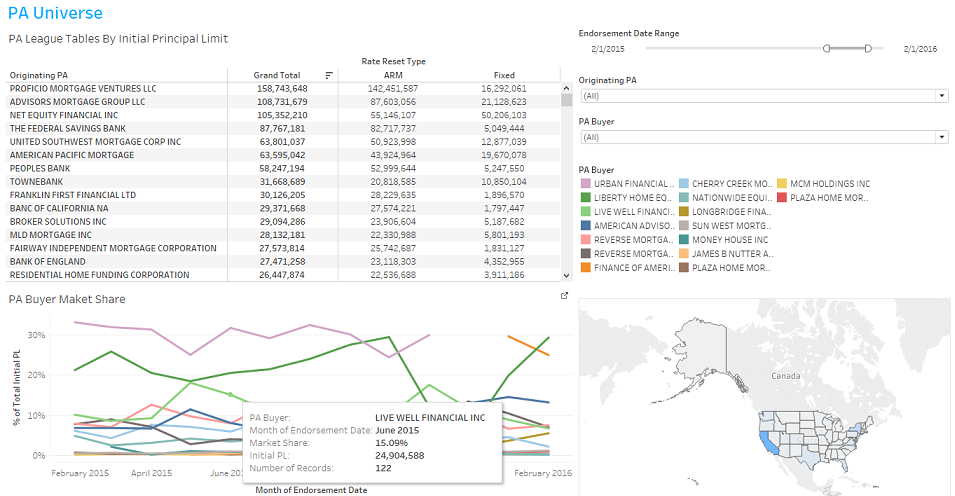Select the red Plaza Home Mor. swatch
Screen dimensions: 955x496
tap(782, 197)
